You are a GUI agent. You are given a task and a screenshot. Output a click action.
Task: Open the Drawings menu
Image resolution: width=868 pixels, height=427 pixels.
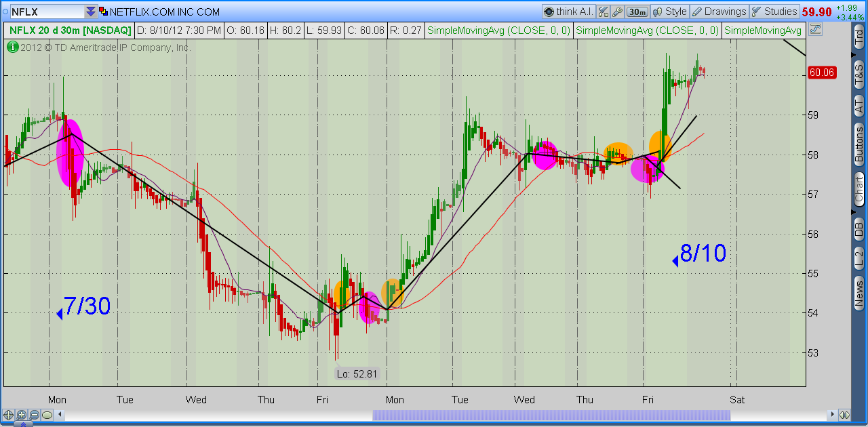click(x=719, y=12)
